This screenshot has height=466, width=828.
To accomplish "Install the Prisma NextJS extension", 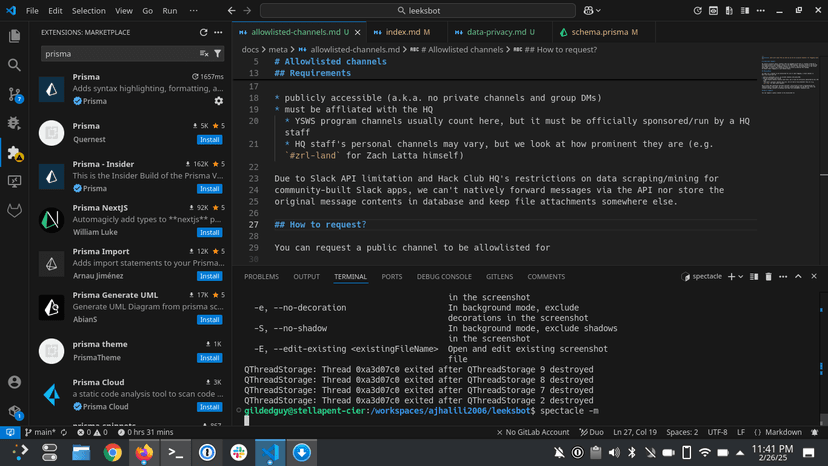I will click(x=209, y=232).
